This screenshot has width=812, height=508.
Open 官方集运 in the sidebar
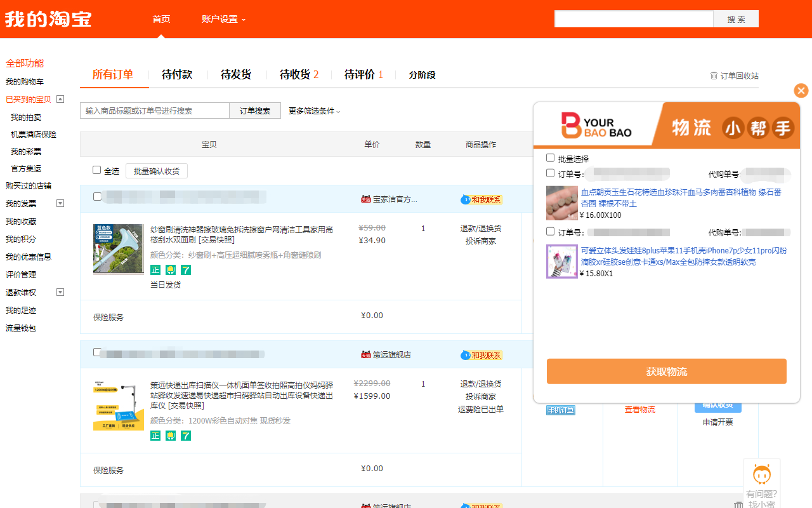point(26,169)
